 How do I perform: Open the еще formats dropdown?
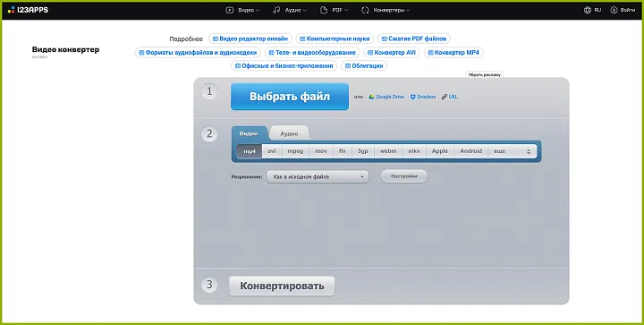513,151
